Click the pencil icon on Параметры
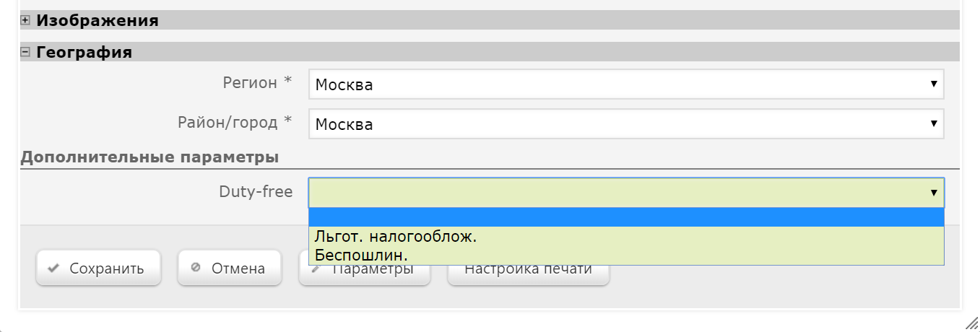 tap(316, 270)
